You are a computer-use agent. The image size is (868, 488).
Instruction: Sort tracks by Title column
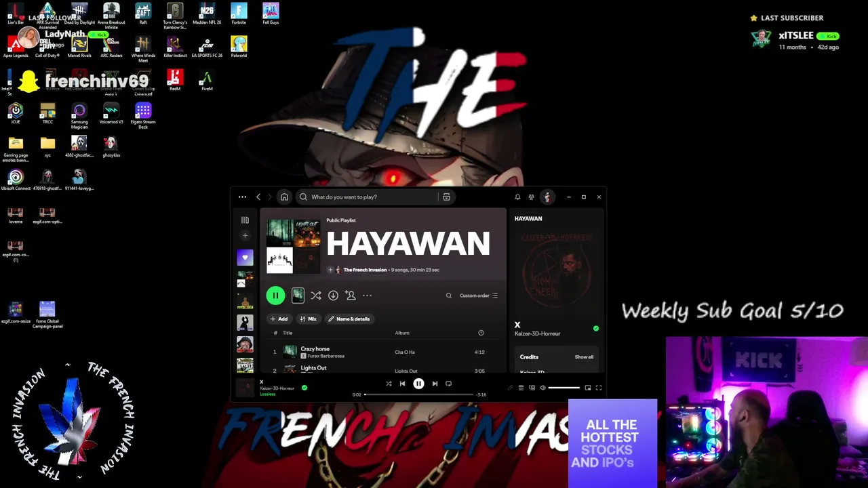coord(288,333)
